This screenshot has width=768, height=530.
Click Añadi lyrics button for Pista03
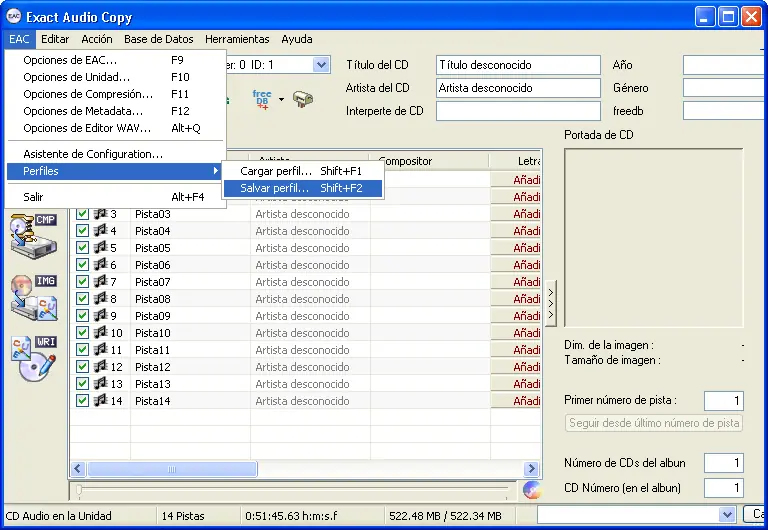point(516,214)
